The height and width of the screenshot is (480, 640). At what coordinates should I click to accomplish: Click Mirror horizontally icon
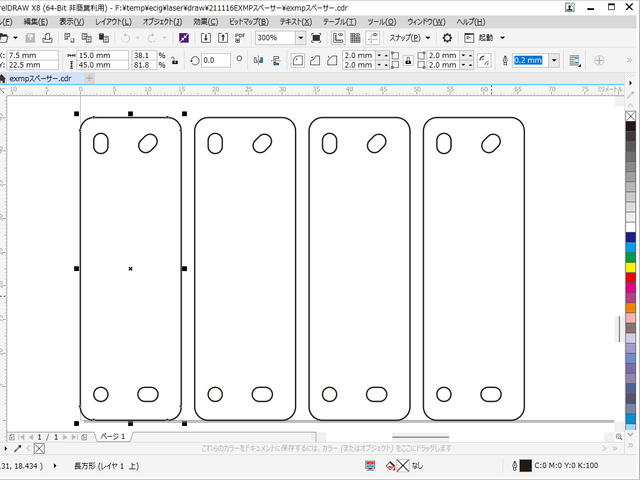260,60
